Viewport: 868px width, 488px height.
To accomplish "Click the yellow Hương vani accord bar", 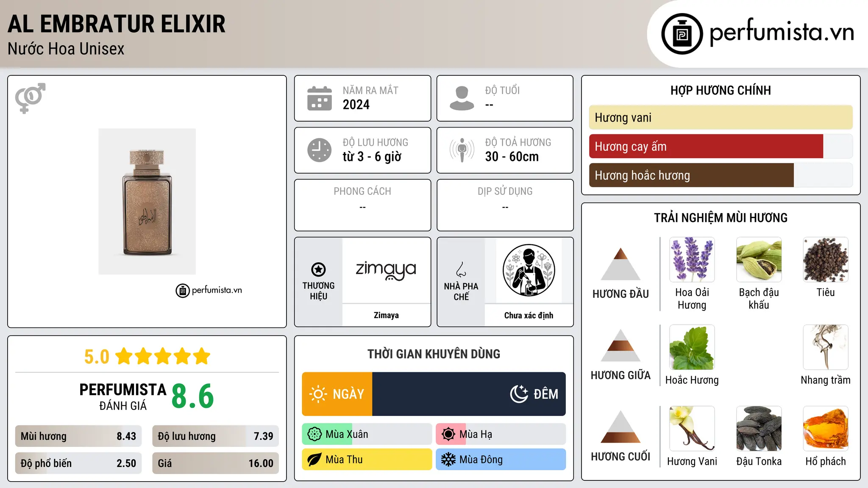I will pos(721,117).
